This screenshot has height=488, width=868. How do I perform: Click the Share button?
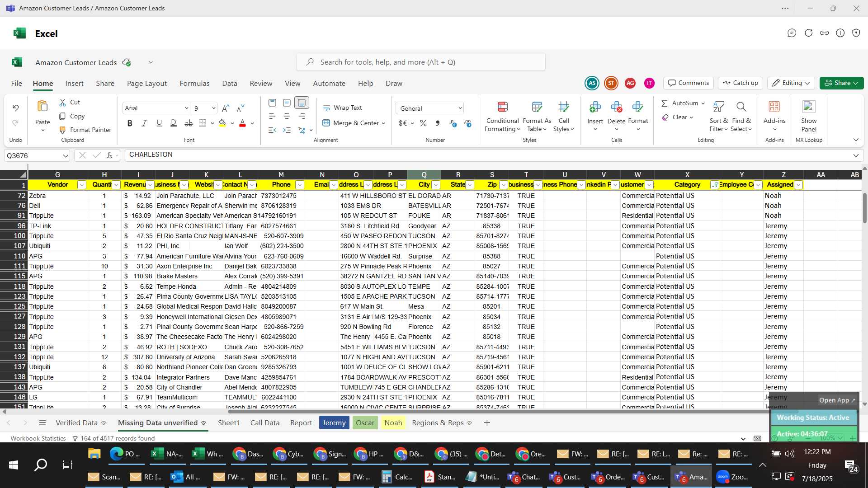click(841, 83)
